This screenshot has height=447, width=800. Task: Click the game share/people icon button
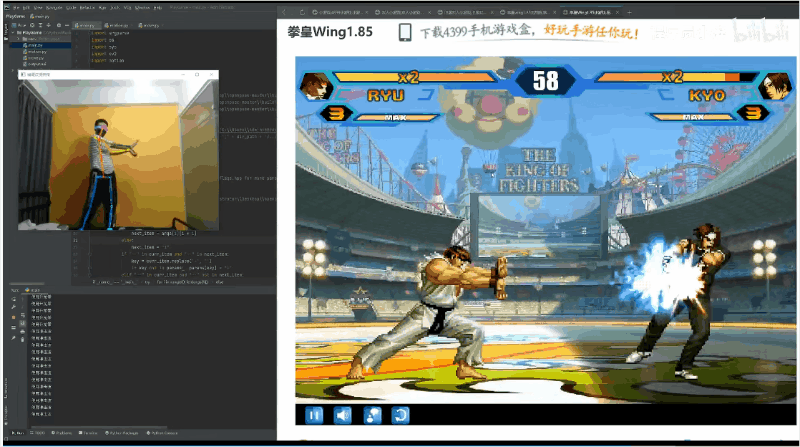click(372, 415)
